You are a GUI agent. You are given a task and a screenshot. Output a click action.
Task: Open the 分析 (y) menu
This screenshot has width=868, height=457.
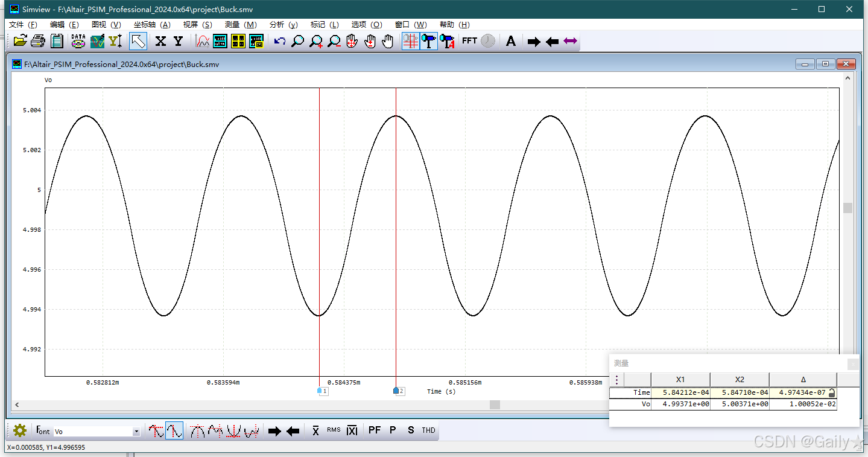click(284, 25)
